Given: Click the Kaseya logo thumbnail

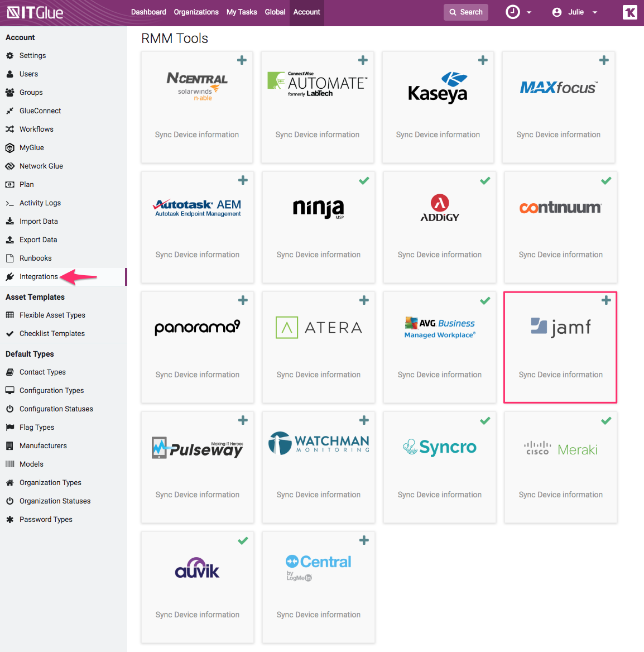Looking at the screenshot, I should tap(438, 88).
